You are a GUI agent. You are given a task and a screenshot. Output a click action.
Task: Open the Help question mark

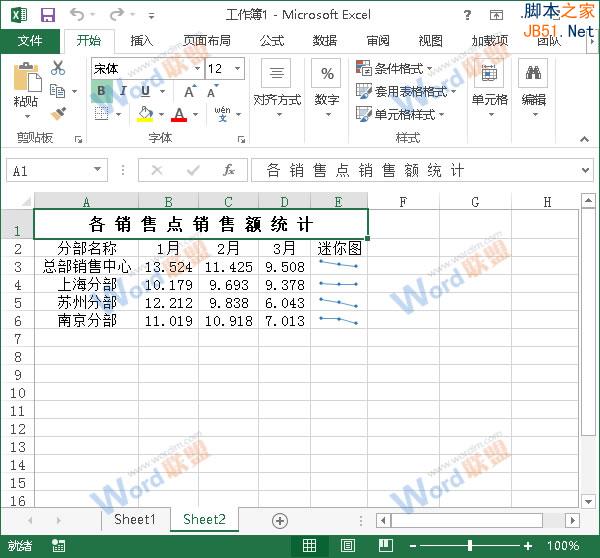coord(467,15)
